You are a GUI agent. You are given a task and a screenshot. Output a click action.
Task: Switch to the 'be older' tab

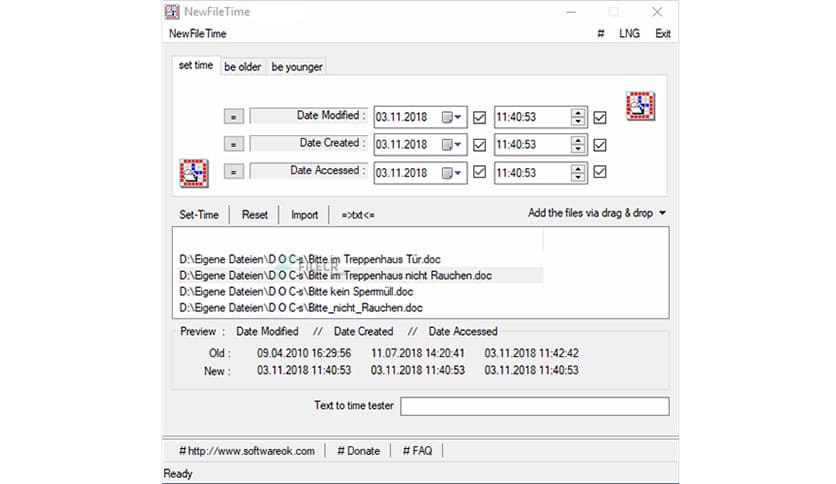(x=242, y=67)
